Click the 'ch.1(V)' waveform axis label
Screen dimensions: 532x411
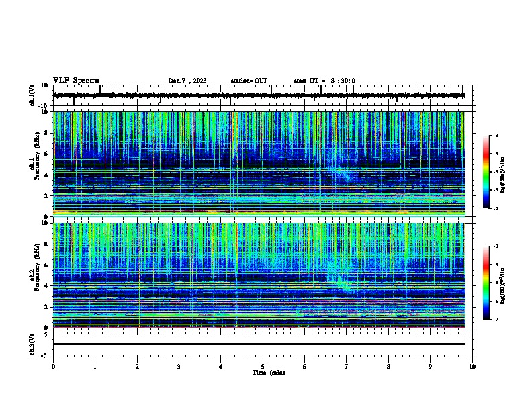[32, 95]
